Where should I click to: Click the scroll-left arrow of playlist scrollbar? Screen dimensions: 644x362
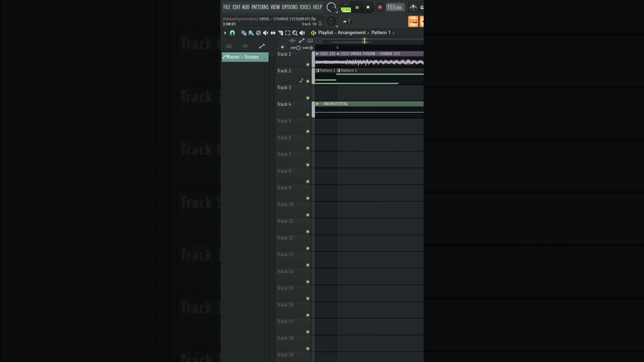click(318, 41)
